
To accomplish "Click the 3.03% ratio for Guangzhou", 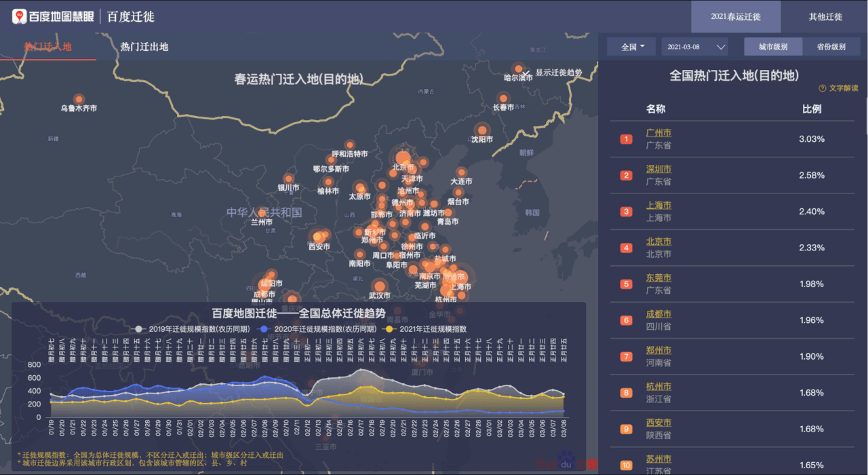I will coord(812,139).
